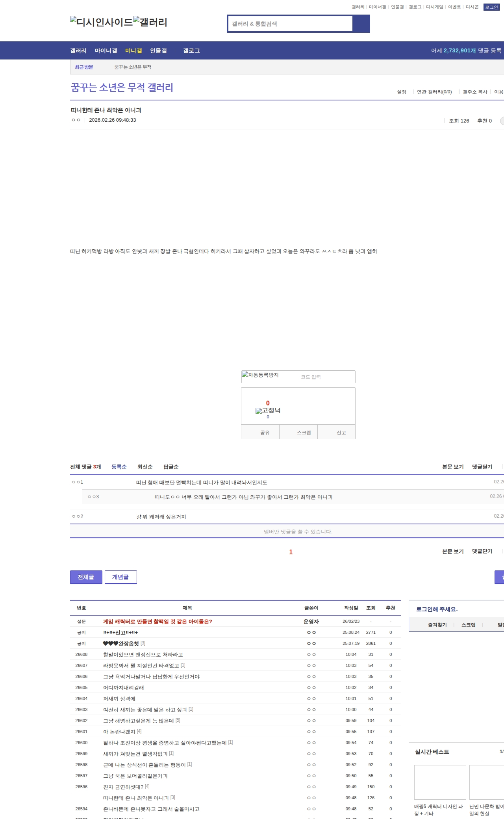Image resolution: width=504 pixels, height=819 pixels.
Task: Go to 갤로그 in the navigation bar
Action: click(x=191, y=51)
